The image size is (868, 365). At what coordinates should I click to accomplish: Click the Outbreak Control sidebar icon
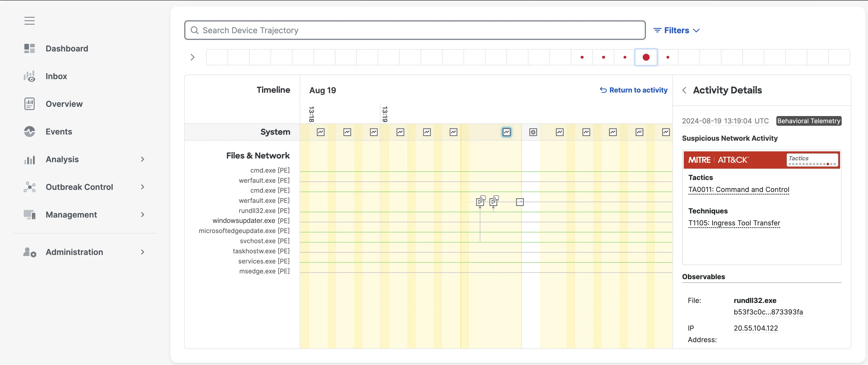[29, 187]
